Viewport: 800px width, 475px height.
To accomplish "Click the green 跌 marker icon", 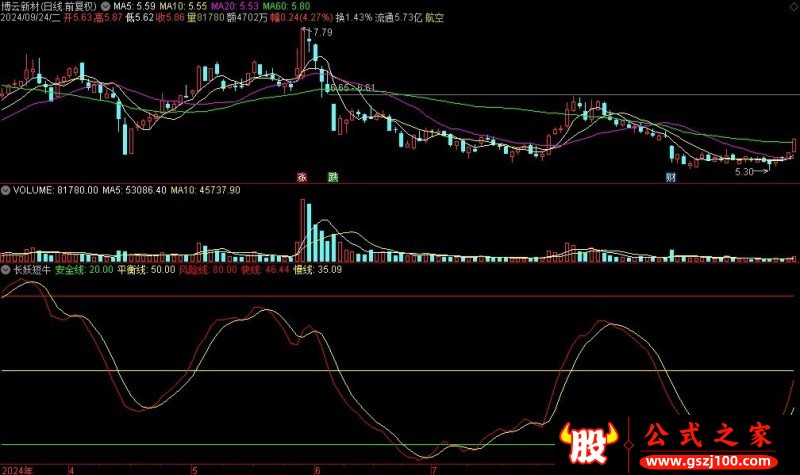I will click(x=333, y=177).
